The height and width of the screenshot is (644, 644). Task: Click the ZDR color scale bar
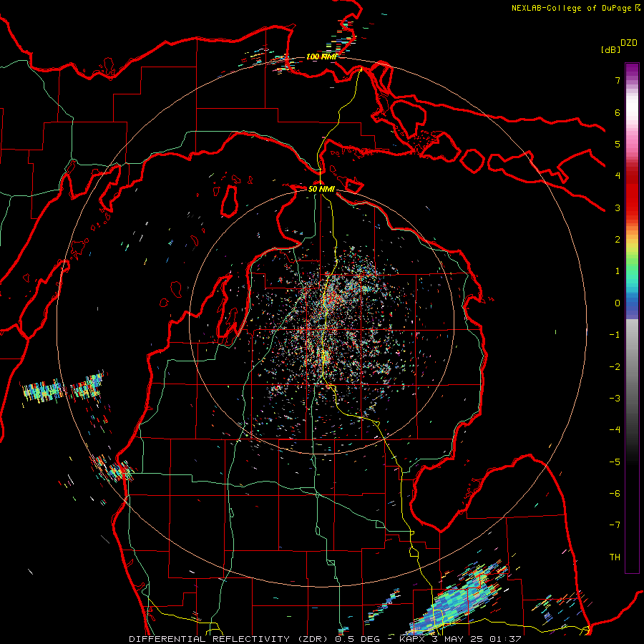(x=632, y=318)
